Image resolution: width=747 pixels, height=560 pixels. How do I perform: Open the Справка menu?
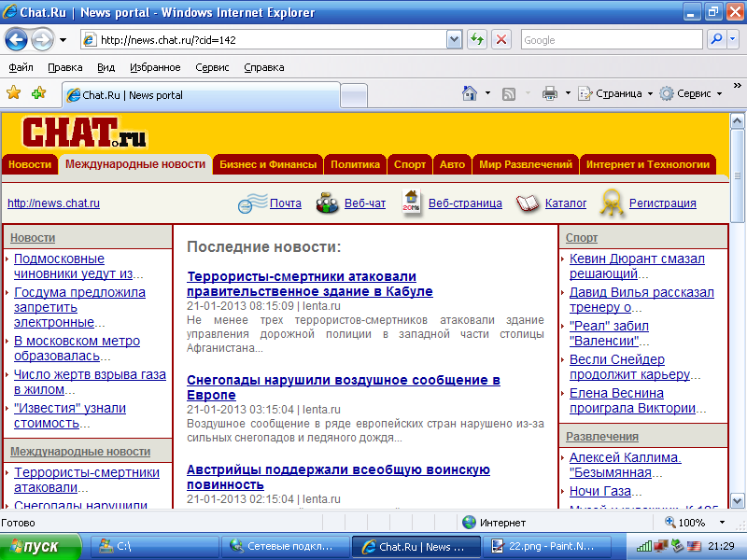tap(264, 67)
